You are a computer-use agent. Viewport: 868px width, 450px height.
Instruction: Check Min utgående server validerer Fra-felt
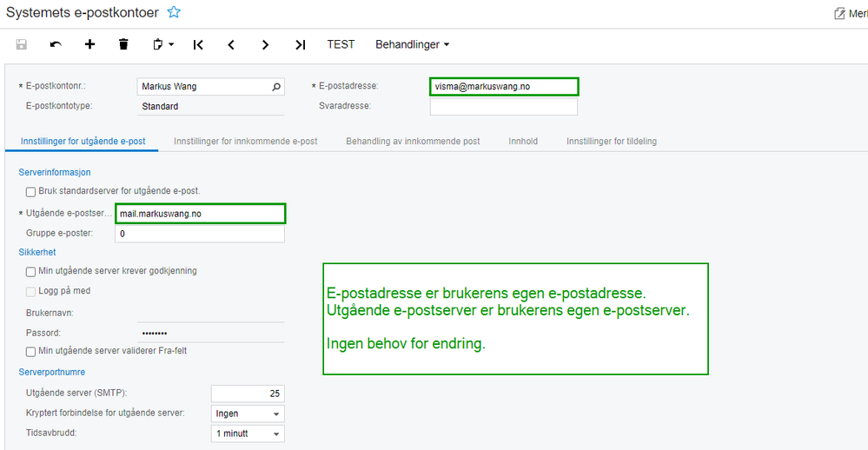pos(31,352)
